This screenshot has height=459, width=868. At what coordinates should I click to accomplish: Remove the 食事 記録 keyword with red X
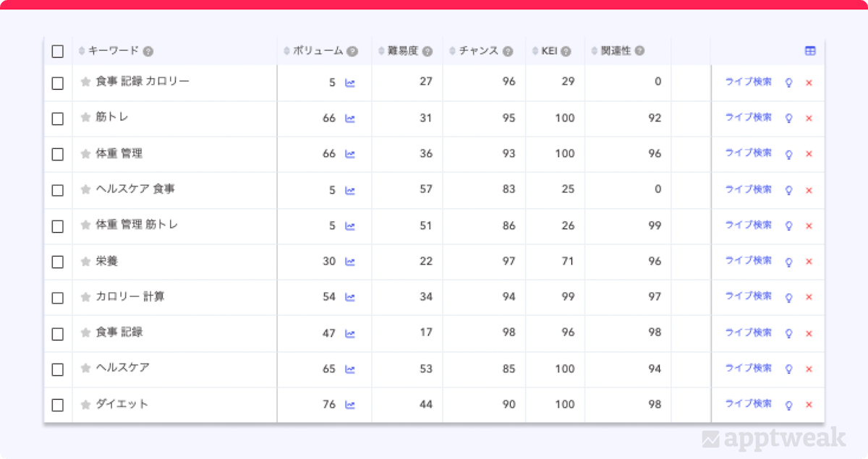coord(809,333)
